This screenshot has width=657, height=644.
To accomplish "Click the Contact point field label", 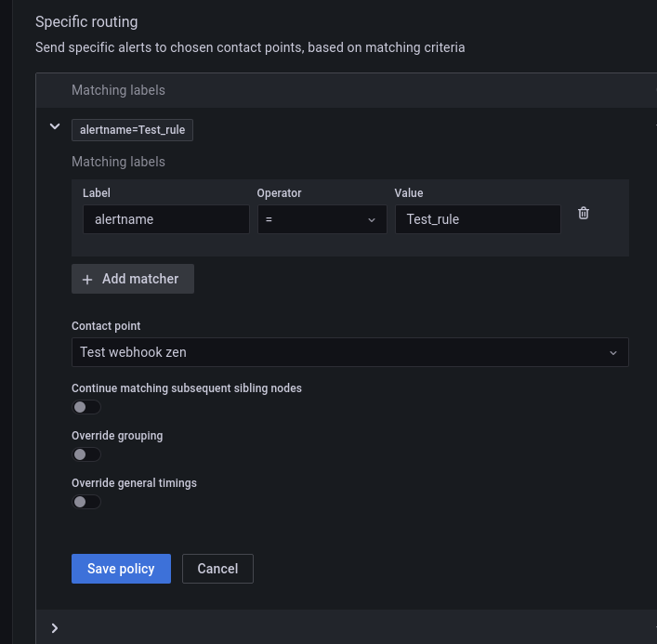I will click(106, 326).
